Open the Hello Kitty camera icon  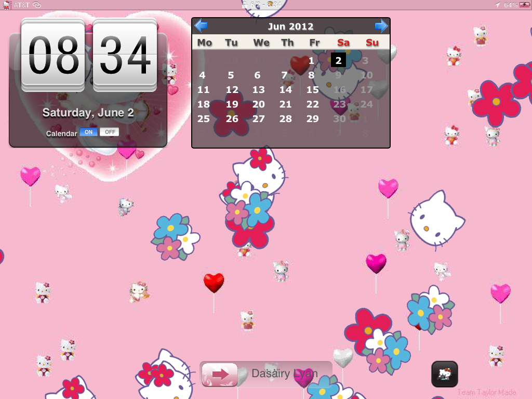click(445, 374)
